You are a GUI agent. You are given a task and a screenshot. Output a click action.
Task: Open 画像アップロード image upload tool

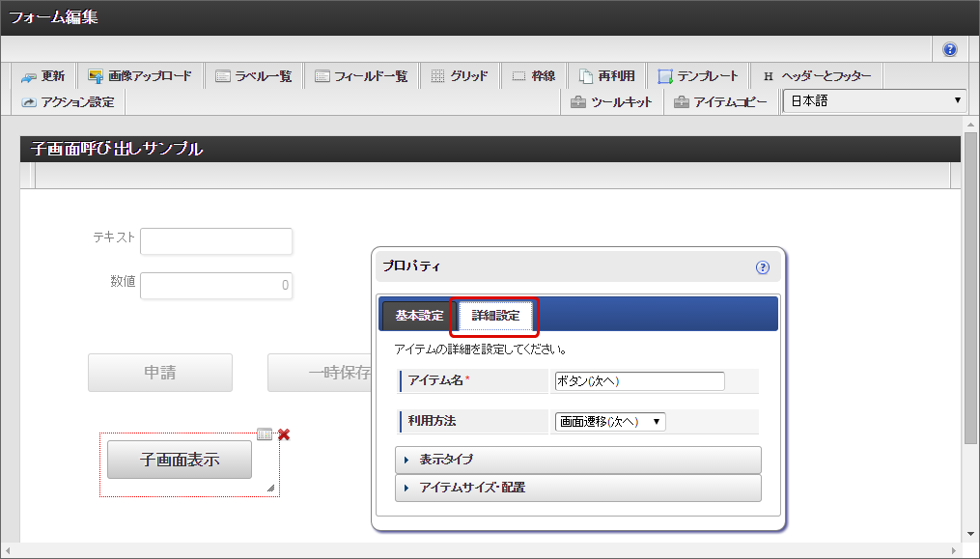[140, 76]
